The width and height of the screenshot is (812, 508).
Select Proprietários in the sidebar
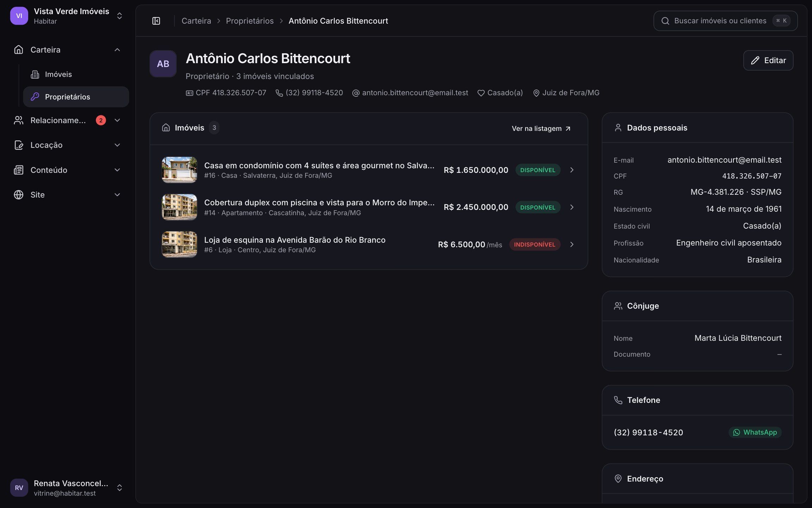(76, 97)
